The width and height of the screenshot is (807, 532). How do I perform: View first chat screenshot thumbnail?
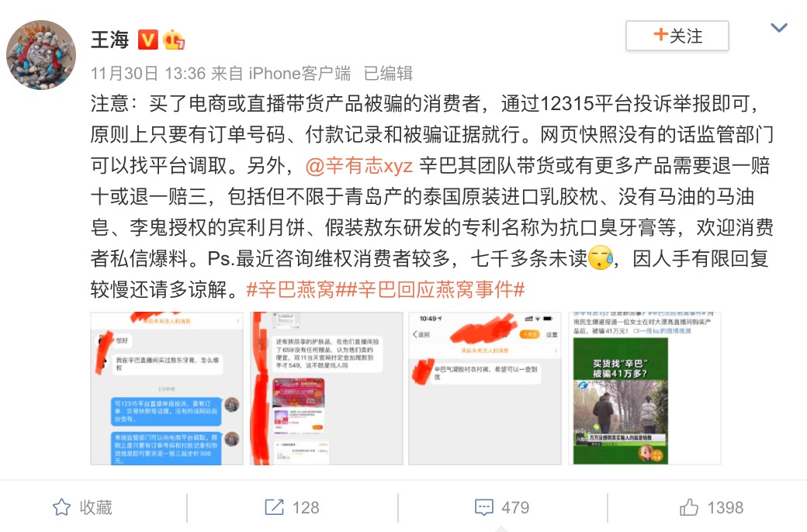[x=167, y=389]
